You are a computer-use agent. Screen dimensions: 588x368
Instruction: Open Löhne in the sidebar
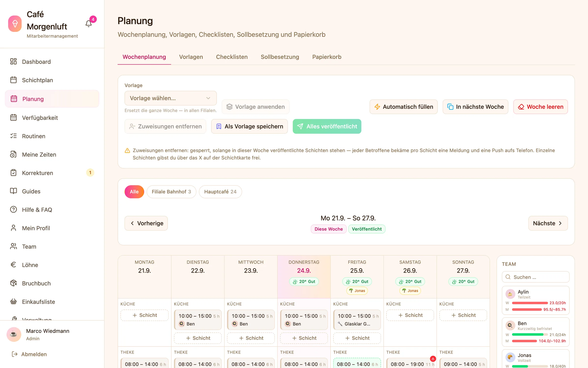click(52, 265)
